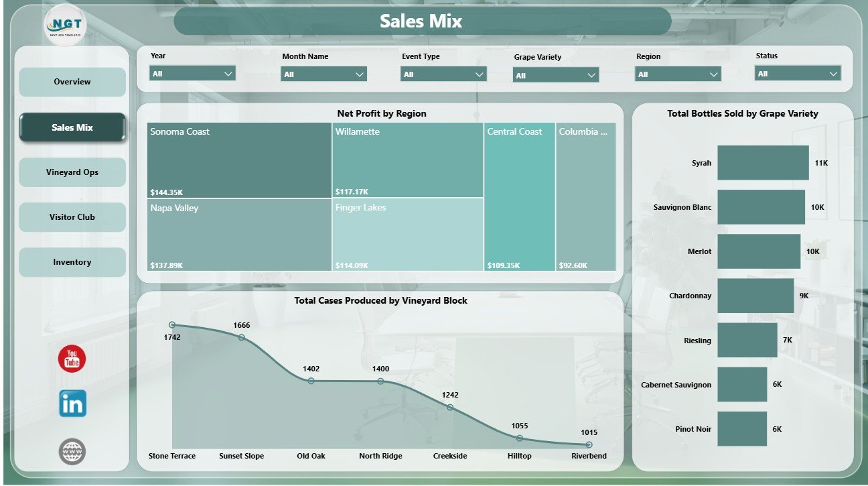Click the 9K label beside Chardonnay

(804, 296)
